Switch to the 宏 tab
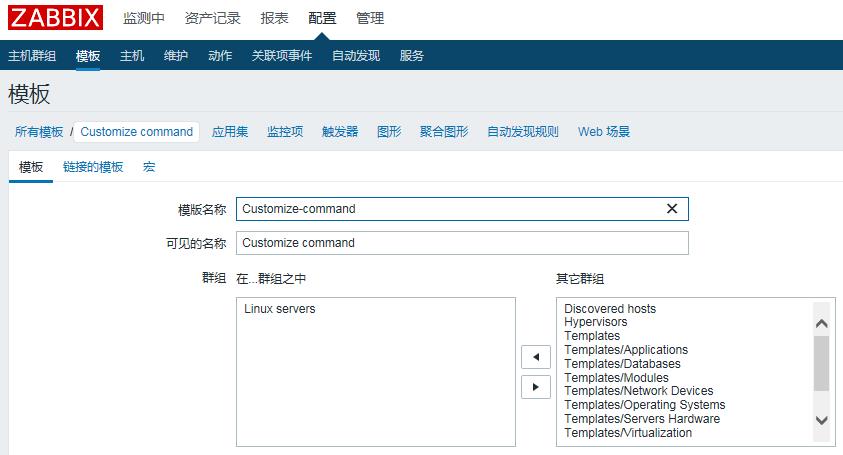 pyautogui.click(x=149, y=167)
